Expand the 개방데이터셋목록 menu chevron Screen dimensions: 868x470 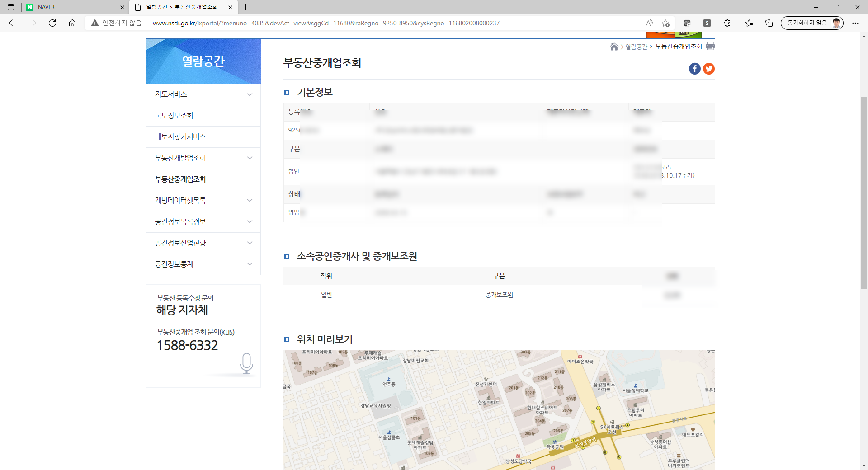(x=250, y=201)
